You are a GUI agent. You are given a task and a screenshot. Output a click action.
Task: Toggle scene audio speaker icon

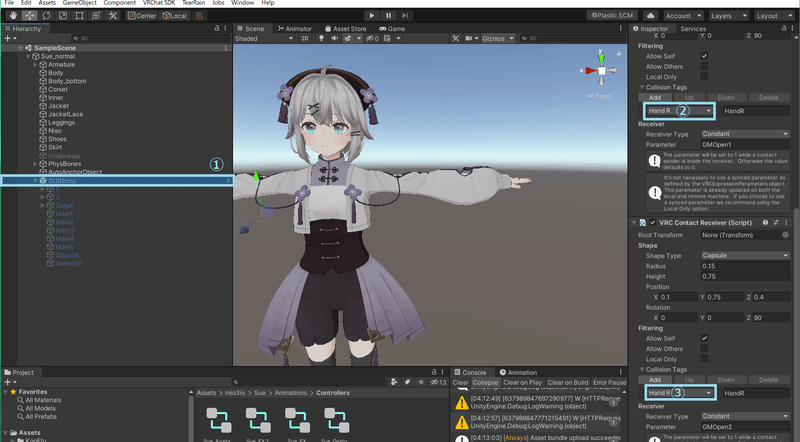pos(334,38)
